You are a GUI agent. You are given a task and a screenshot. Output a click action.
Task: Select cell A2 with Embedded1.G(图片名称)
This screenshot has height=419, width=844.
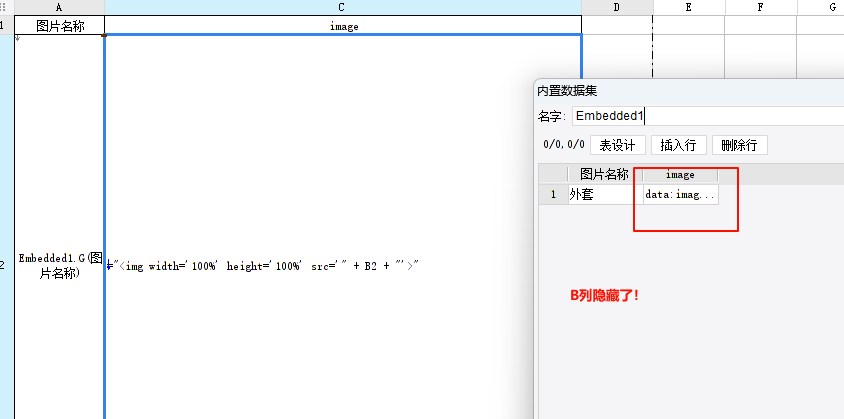pyautogui.click(x=60, y=265)
